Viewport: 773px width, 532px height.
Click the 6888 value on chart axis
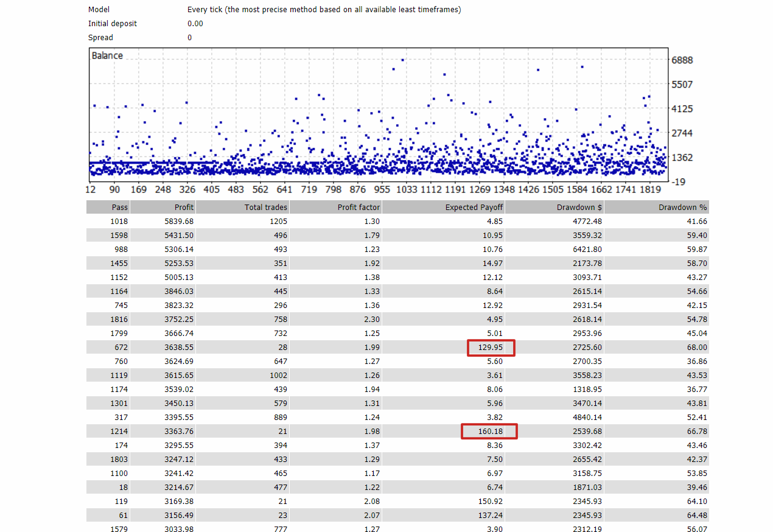click(x=682, y=60)
